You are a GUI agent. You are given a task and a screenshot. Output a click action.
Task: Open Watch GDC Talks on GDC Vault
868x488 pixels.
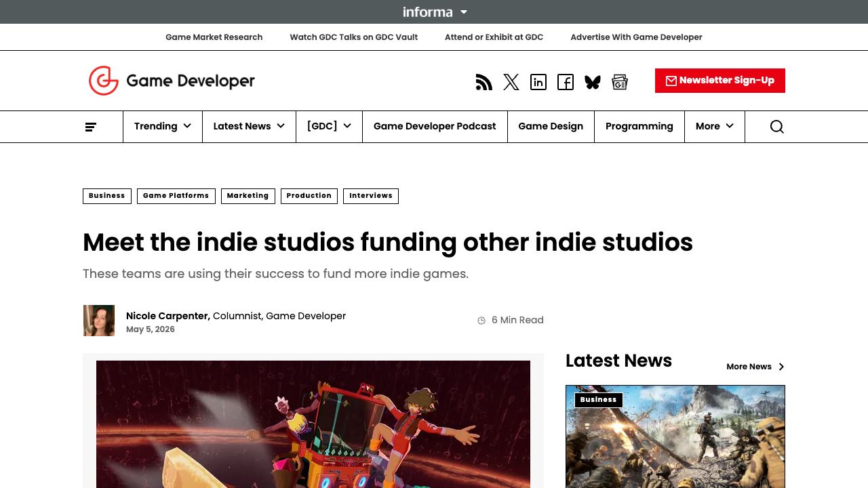click(354, 37)
